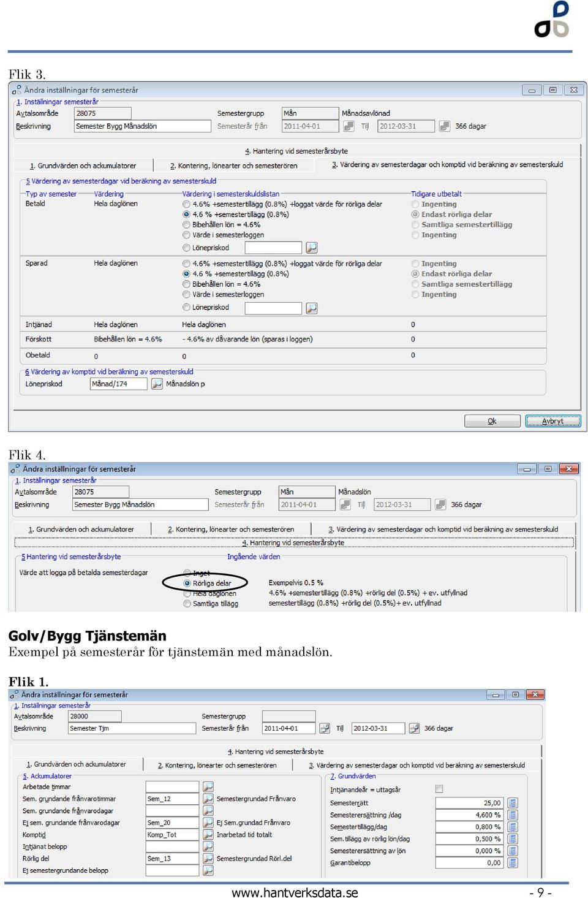Open Semesterår från calendar in Flik 3 window
This screenshot has height=898, width=588.
349,126
